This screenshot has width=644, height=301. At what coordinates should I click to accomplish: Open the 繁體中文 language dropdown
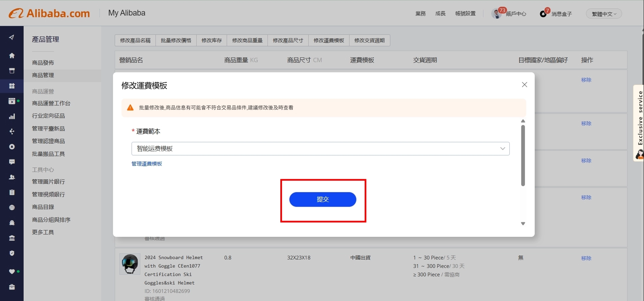click(x=604, y=14)
